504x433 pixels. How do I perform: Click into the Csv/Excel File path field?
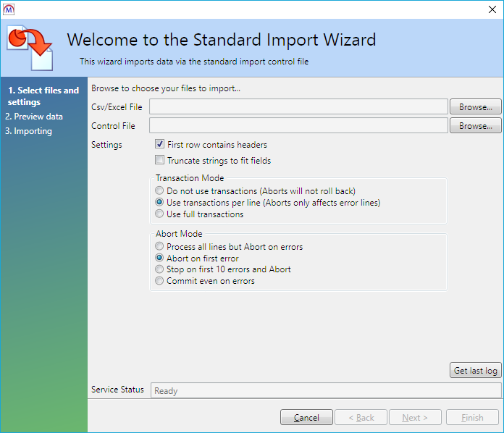coord(298,107)
